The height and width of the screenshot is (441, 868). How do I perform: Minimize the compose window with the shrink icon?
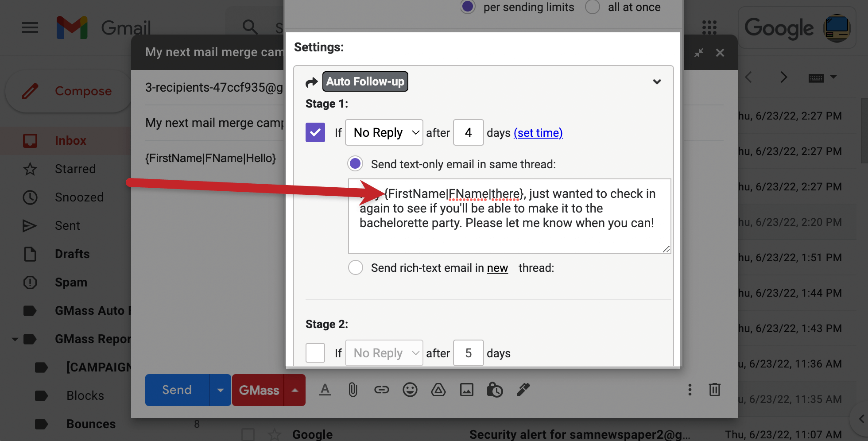click(699, 53)
